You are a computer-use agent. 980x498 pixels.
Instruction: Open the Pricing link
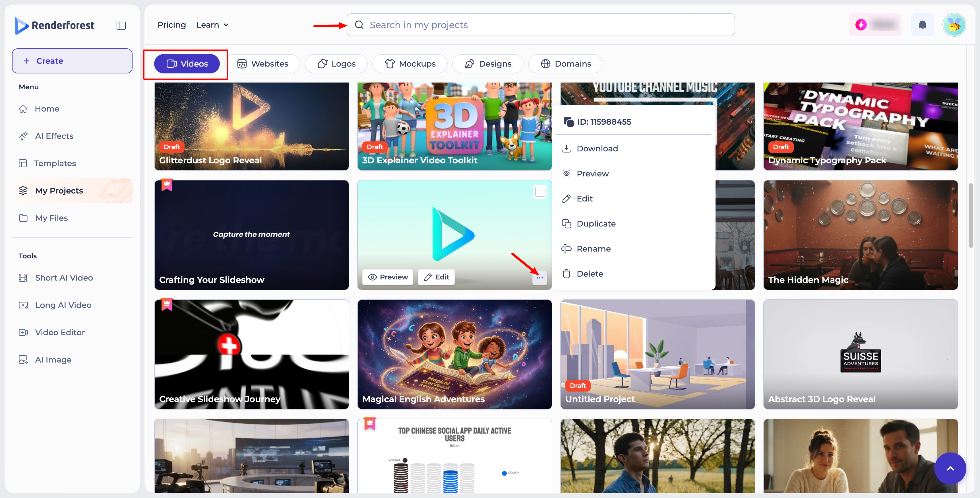click(x=171, y=25)
